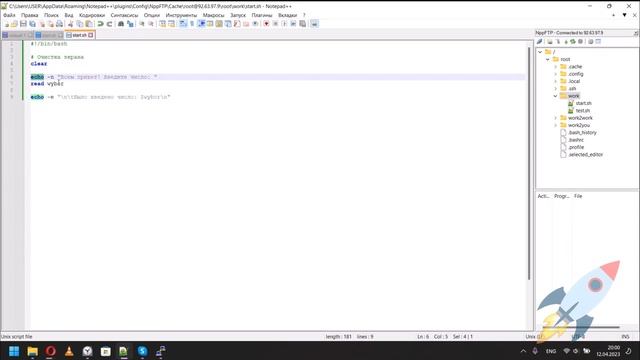Image resolution: width=640 pixels, height=360 pixels.
Task: Click the Paste toolbar icon
Action: click(89, 24)
